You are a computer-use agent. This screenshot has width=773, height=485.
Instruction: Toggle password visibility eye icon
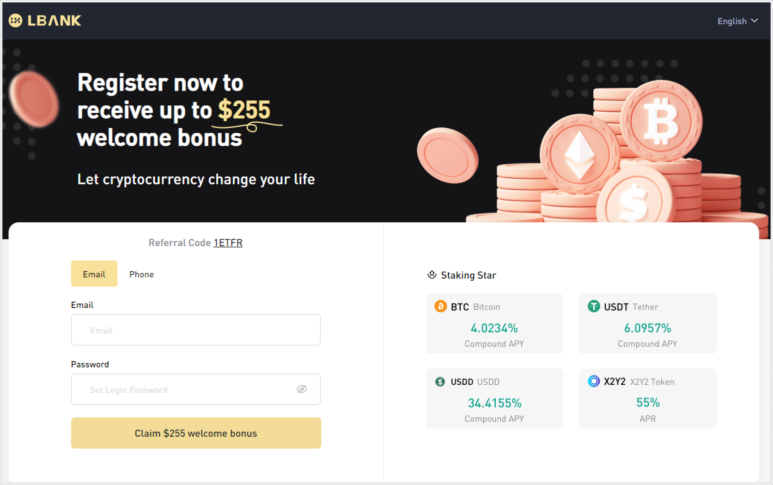(302, 389)
